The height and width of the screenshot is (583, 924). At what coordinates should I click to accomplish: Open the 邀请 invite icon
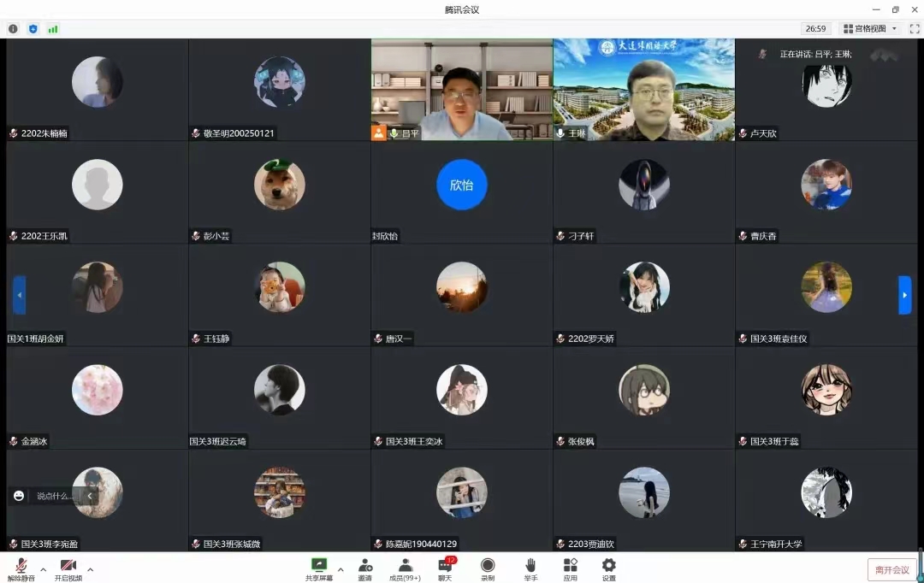[365, 568]
